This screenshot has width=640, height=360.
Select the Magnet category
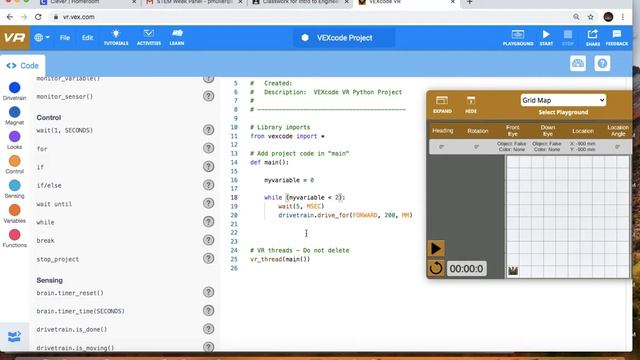tap(14, 116)
